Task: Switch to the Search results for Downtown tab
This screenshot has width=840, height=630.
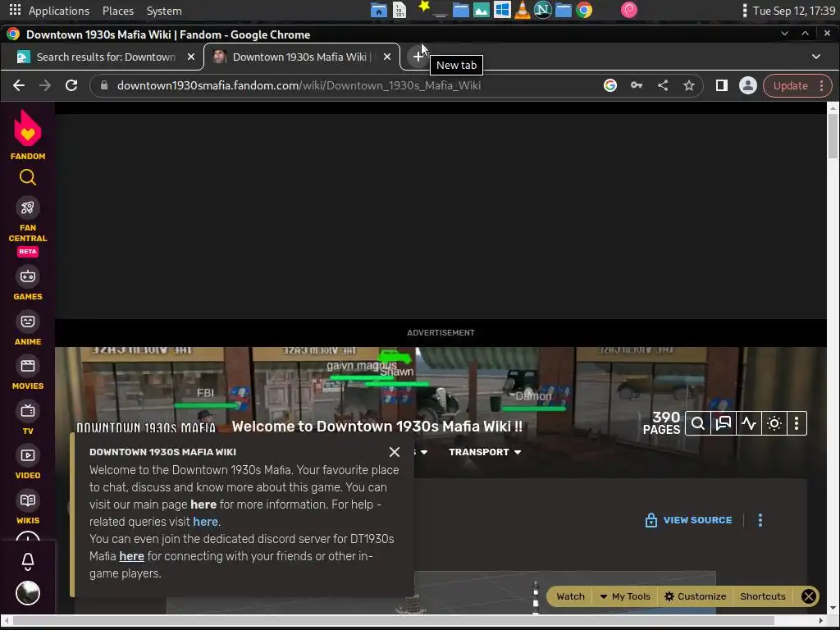Action: [x=106, y=57]
